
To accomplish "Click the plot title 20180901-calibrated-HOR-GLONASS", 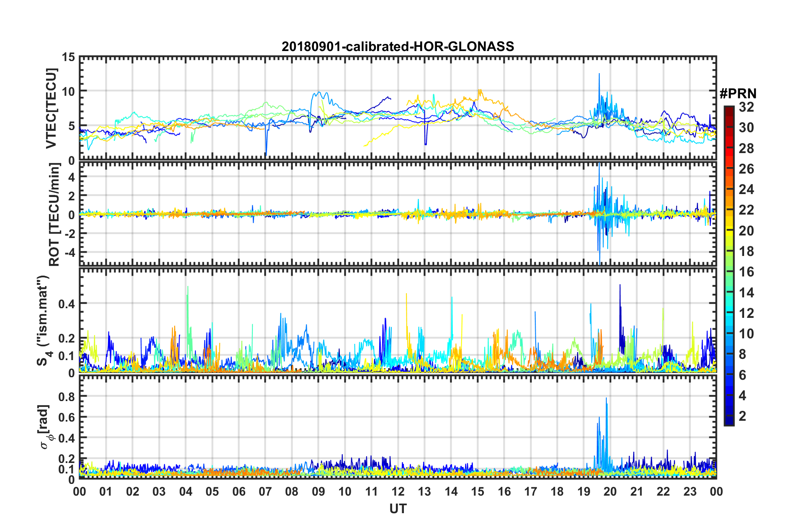I will [x=398, y=46].
